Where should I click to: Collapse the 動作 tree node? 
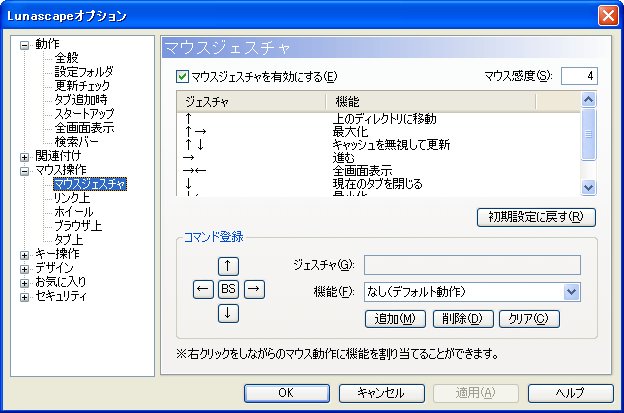25,45
